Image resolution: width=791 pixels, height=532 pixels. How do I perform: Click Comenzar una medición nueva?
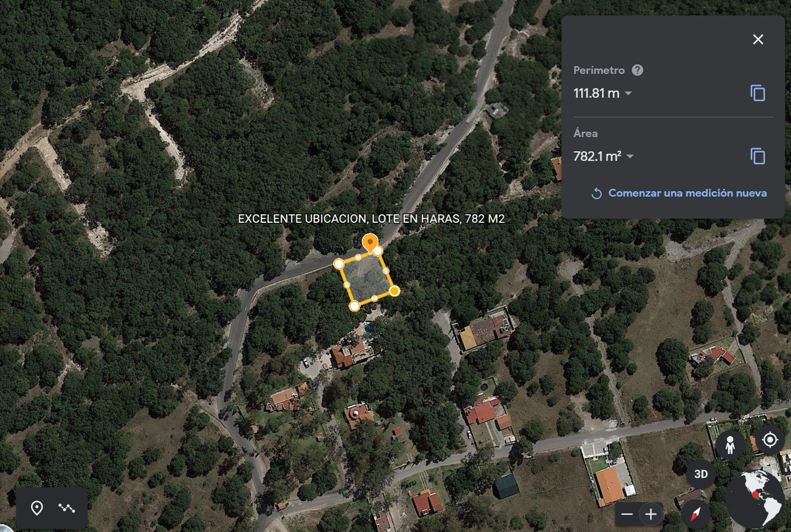(679, 193)
